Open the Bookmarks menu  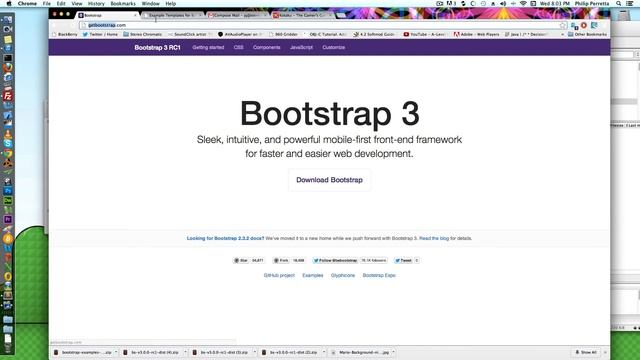(x=123, y=3)
